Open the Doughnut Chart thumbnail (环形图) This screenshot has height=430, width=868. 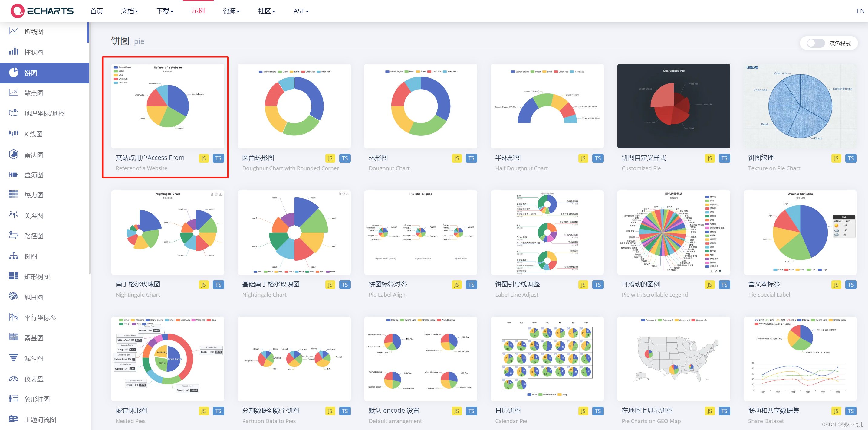(420, 106)
